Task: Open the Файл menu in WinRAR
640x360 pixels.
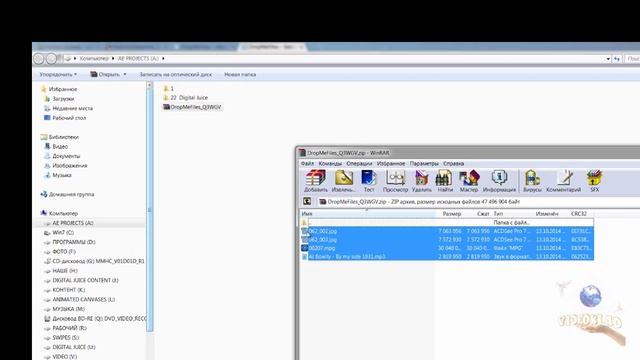Action: coord(307,164)
